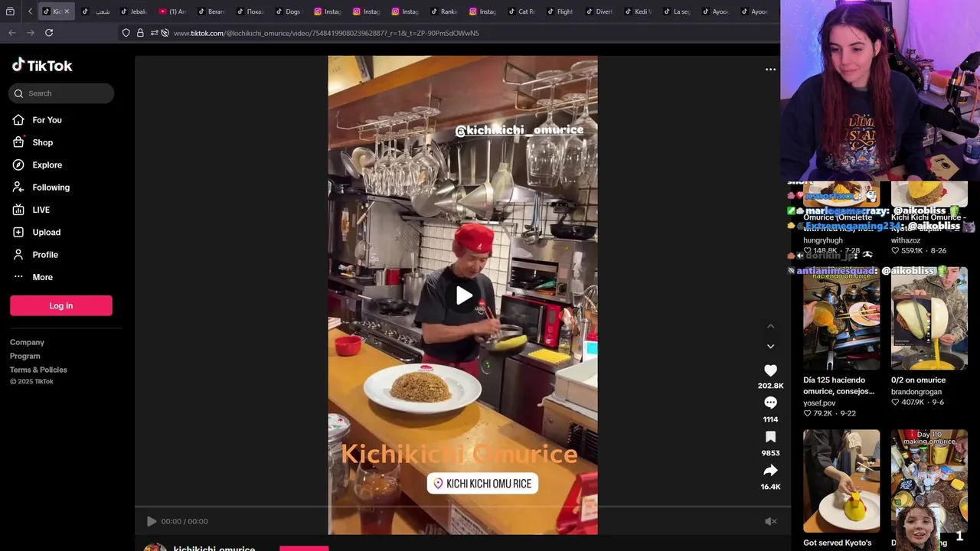Unmute the video with the speaker icon
This screenshot has width=980, height=551.
(771, 521)
